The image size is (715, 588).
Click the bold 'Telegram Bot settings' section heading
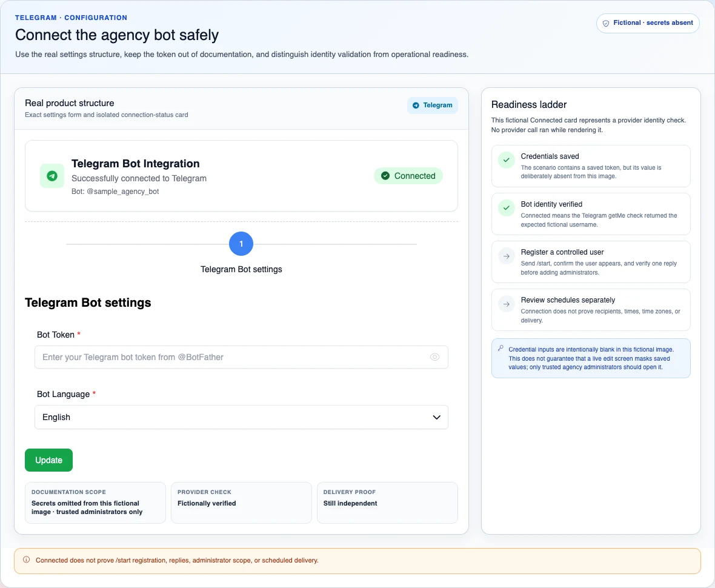(x=88, y=302)
